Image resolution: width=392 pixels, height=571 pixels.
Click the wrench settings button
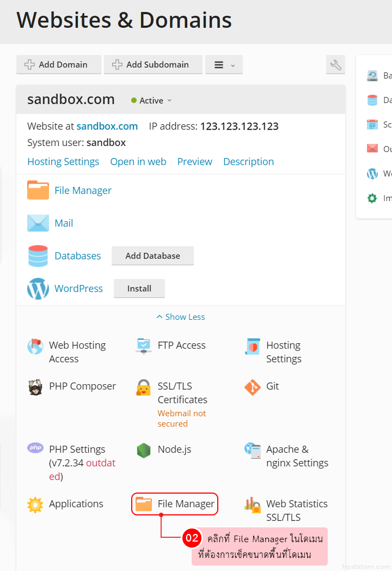click(x=335, y=65)
